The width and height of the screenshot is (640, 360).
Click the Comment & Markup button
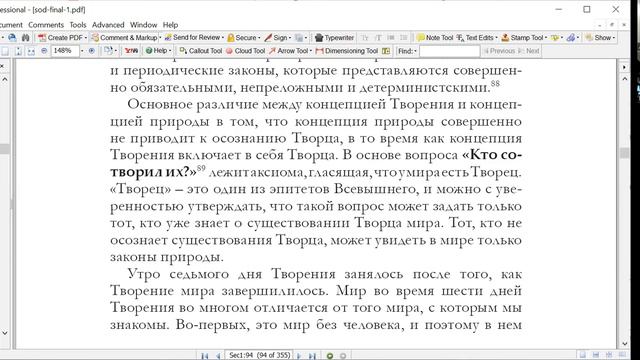click(x=124, y=38)
